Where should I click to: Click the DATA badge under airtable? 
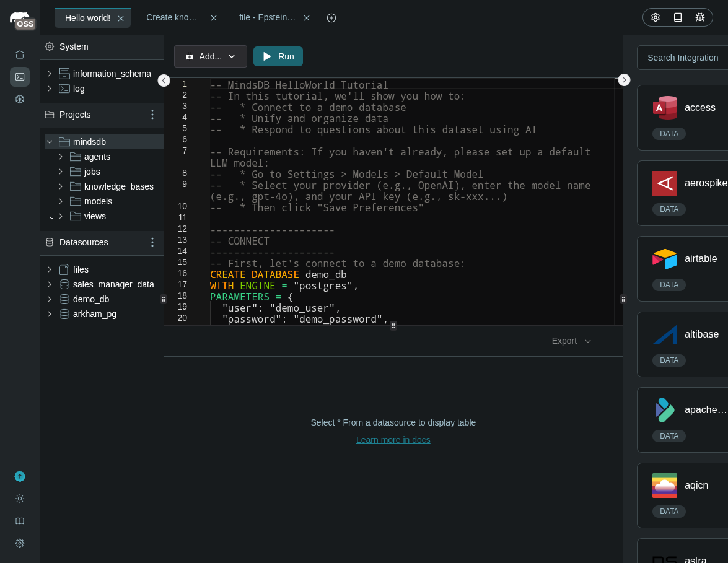(x=669, y=285)
